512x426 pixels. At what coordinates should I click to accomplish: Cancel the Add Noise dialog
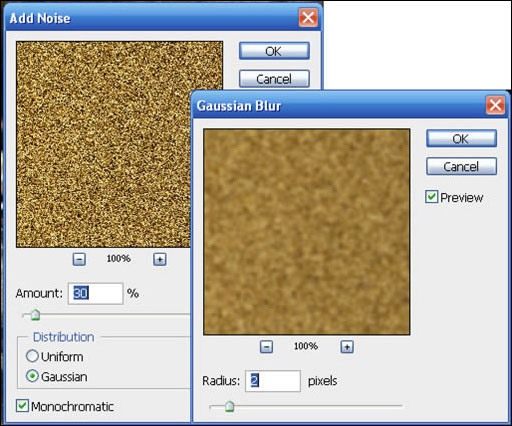click(274, 79)
